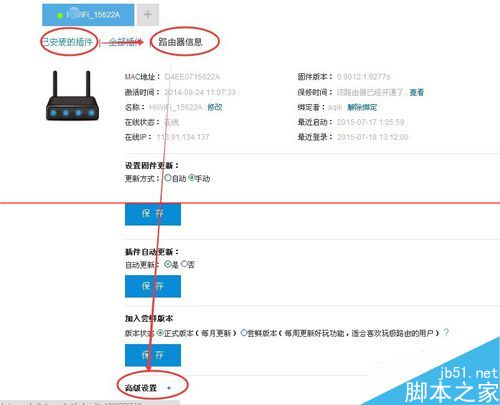Expand the 高级设置 section
This screenshot has height=405, width=500.
coord(141,388)
